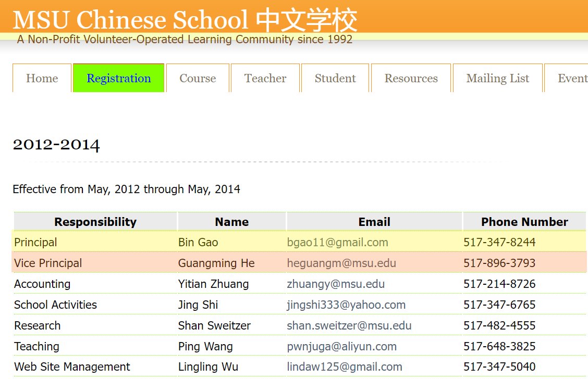Click the Phone Number column header

(524, 222)
